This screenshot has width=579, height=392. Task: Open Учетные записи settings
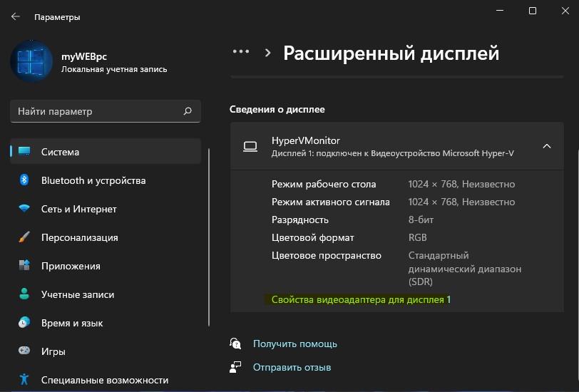pos(106,294)
